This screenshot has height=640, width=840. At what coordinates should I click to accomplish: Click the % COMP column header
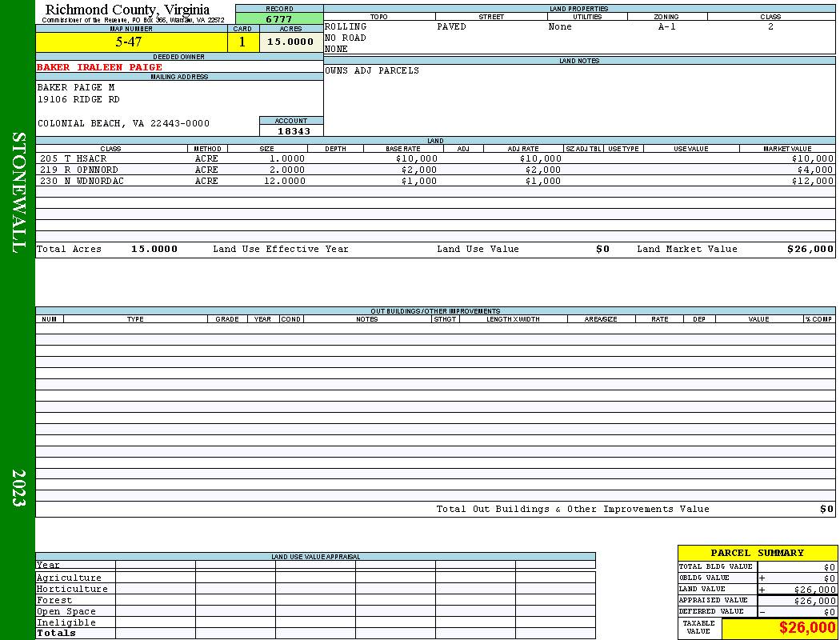click(819, 318)
